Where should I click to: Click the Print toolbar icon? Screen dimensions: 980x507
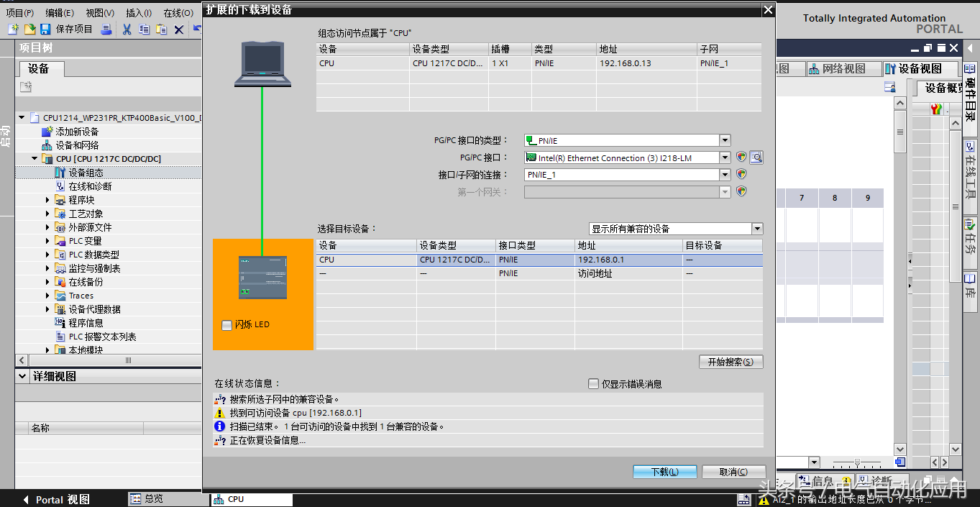[x=106, y=29]
